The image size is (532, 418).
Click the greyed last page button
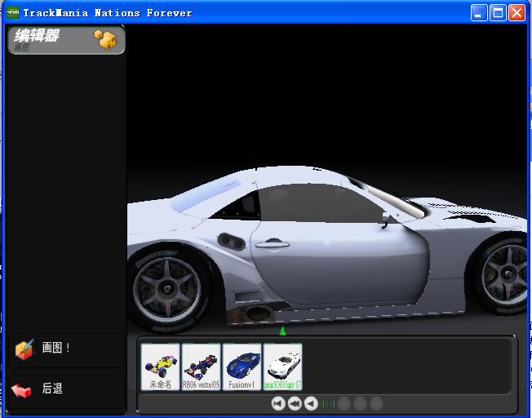click(376, 404)
